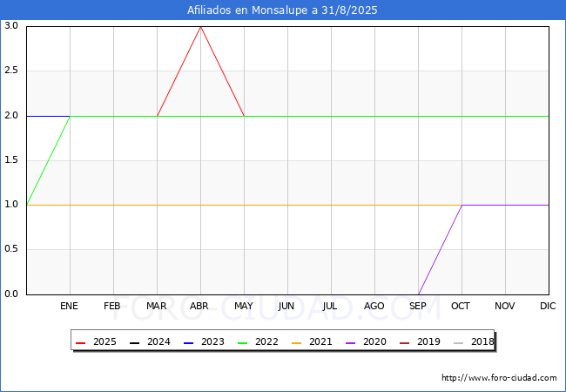Screen dimensions: 566x392
Task: Click the ENE month label
Action: point(70,307)
